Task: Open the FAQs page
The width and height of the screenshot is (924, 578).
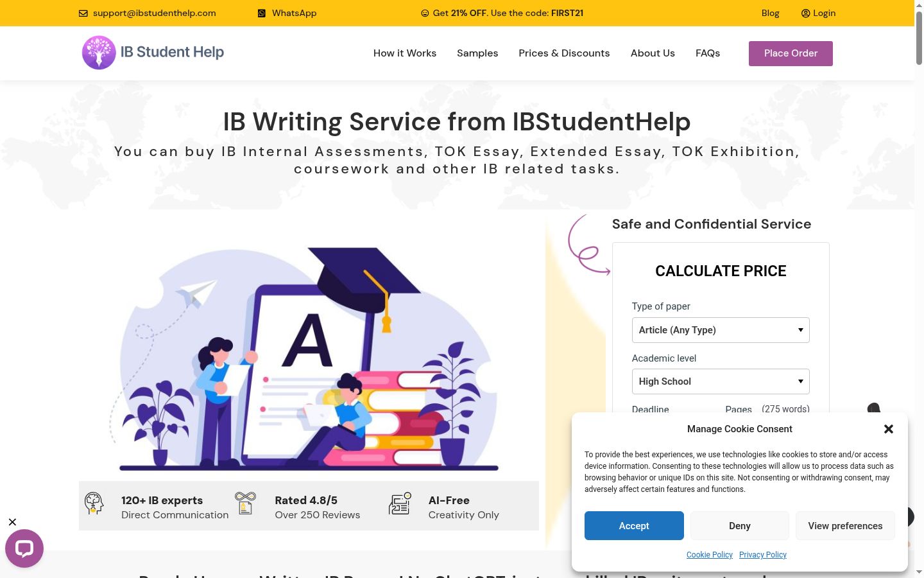Action: click(708, 53)
